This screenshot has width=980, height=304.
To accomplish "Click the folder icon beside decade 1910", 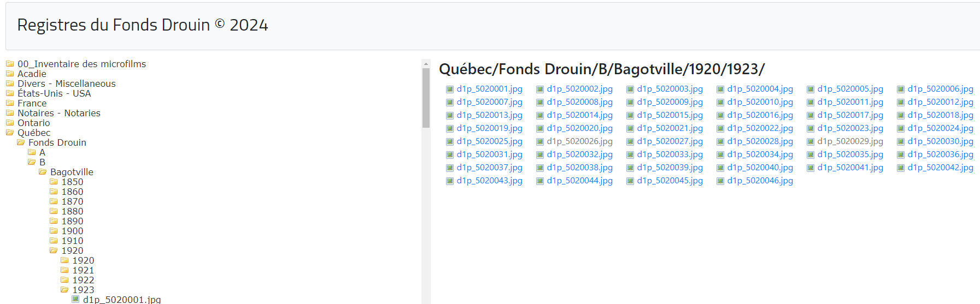I will tap(54, 241).
